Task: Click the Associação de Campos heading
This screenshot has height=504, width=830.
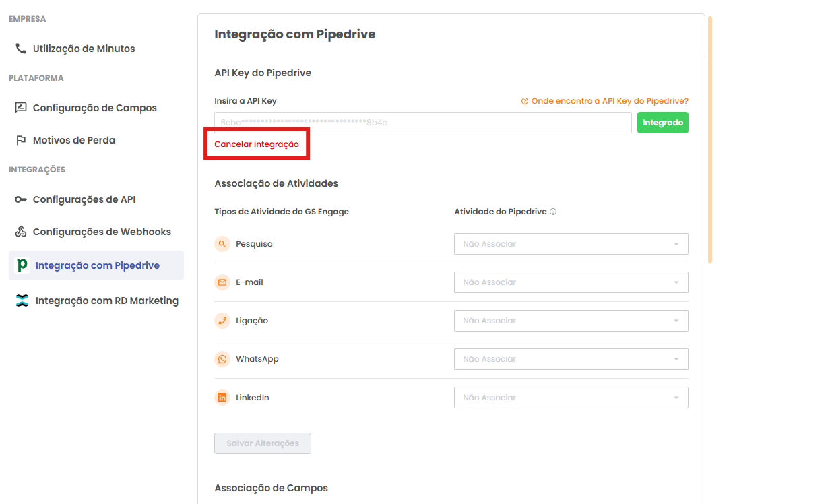Action: coord(271,488)
